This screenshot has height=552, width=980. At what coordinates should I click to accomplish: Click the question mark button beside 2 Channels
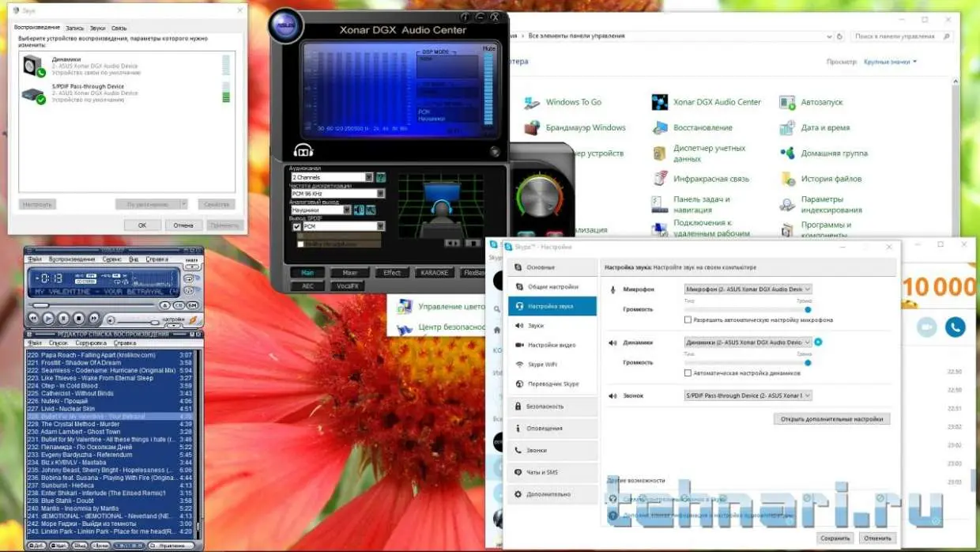381,177
